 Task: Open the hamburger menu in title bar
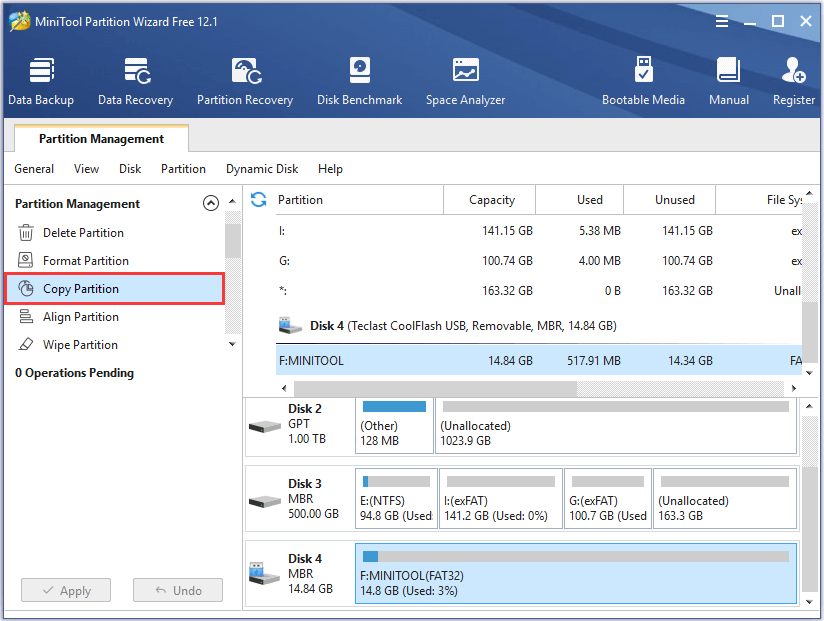(721, 21)
